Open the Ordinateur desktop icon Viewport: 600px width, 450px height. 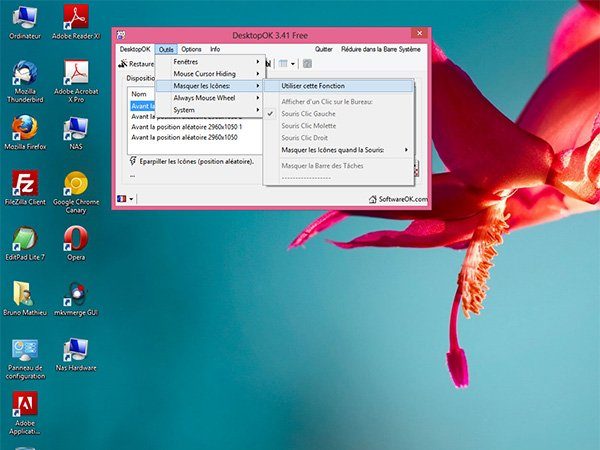click(25, 22)
